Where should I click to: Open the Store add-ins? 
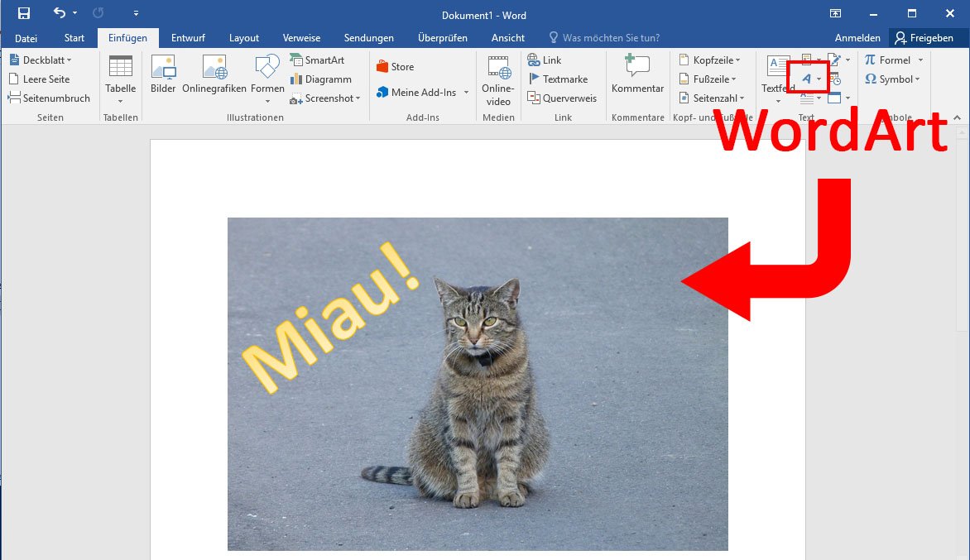[x=395, y=67]
